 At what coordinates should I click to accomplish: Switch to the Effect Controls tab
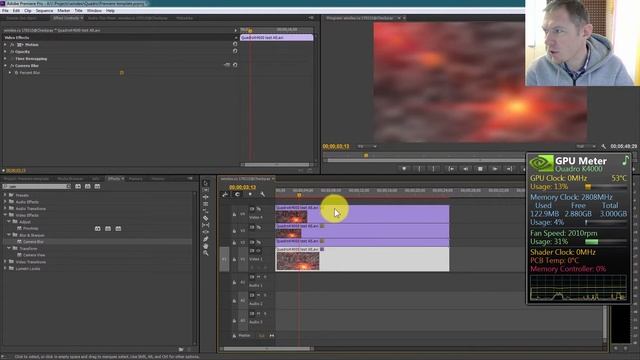[66, 18]
